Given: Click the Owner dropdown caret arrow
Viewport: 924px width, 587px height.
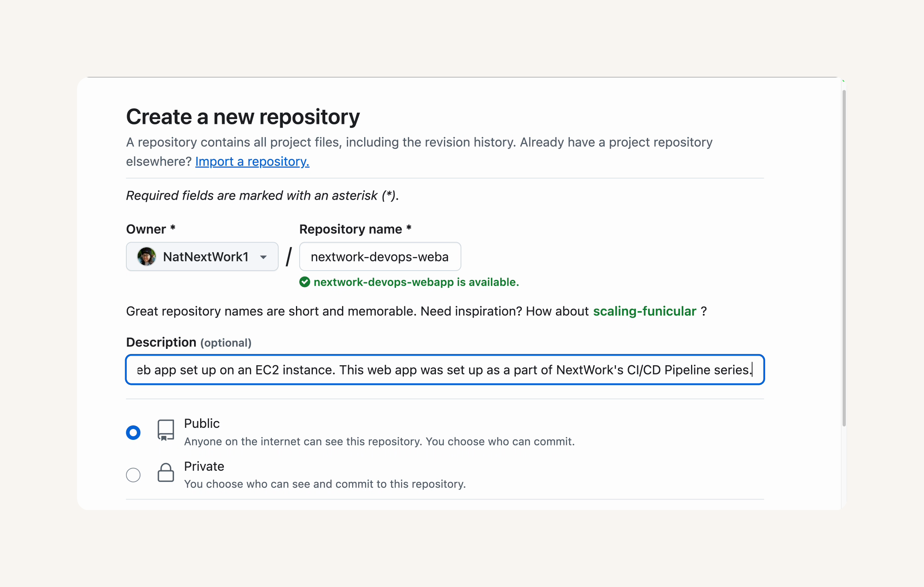Looking at the screenshot, I should coord(263,257).
